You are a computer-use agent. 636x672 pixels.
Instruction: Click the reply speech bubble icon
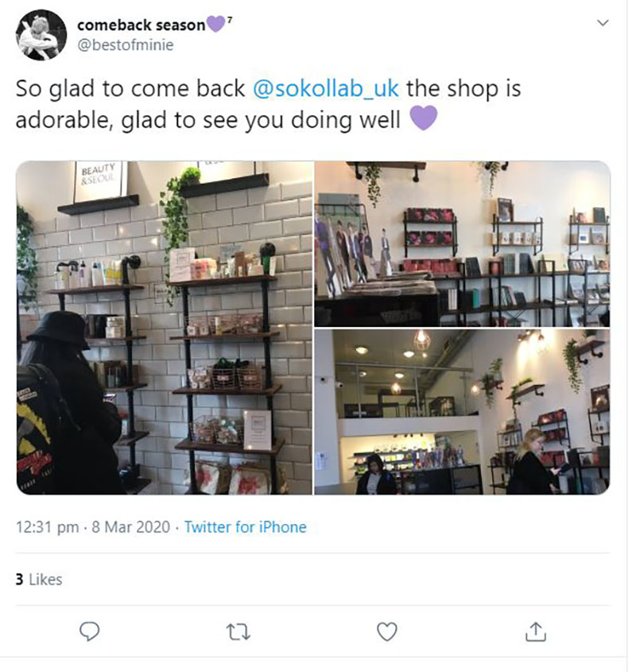tap(90, 631)
